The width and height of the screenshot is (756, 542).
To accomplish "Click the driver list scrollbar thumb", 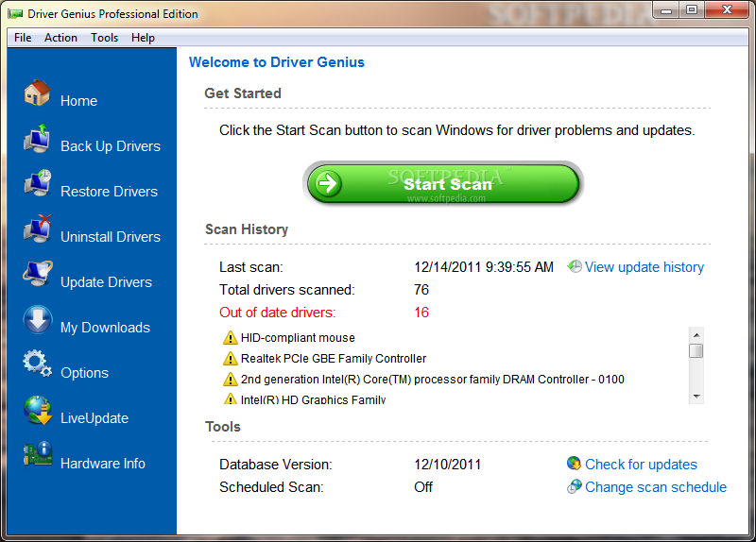I will (x=696, y=350).
